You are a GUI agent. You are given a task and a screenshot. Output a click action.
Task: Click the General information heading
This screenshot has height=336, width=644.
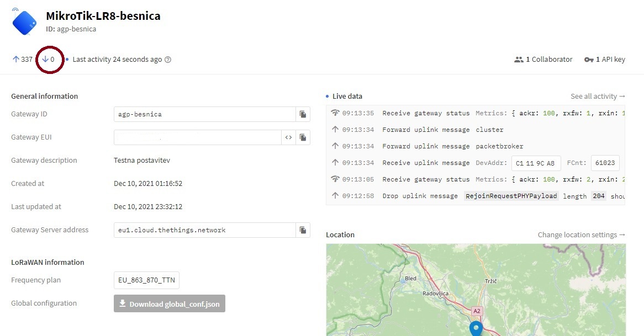[x=44, y=96]
